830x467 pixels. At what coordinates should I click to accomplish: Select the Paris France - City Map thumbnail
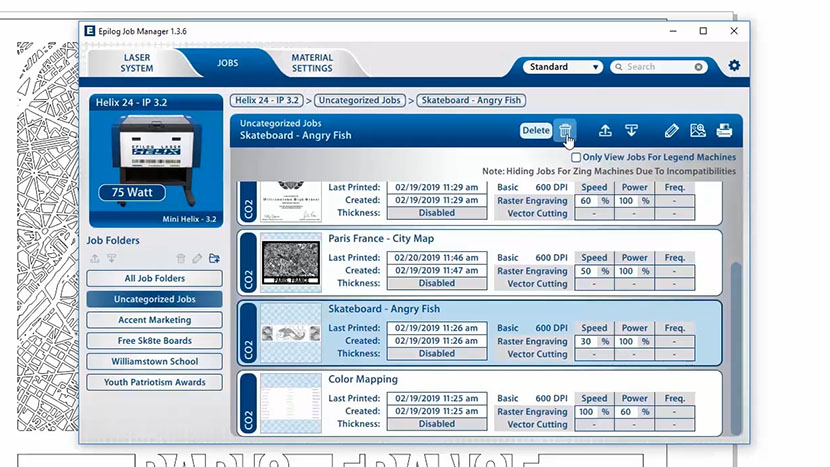click(290, 261)
